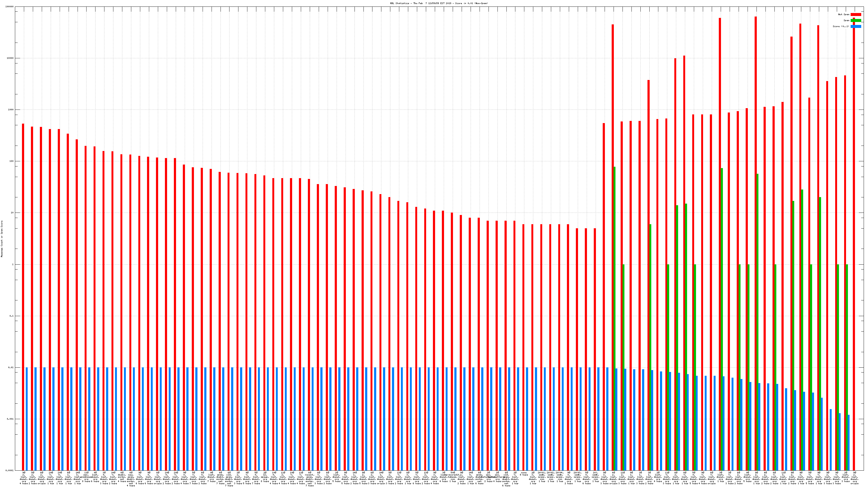Click the 'none 8 hops' x-axis label

click(524, 474)
